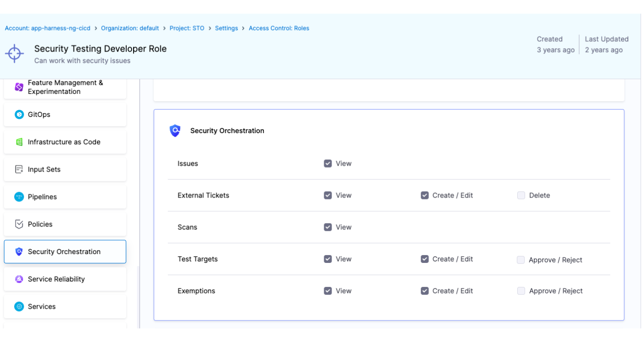Click the Services icon in sidebar

(19, 307)
